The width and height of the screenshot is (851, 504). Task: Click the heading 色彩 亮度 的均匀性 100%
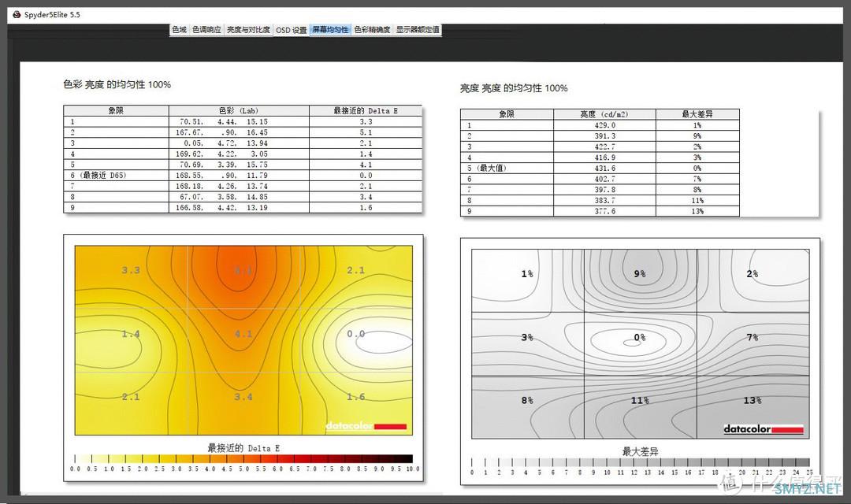pos(117,84)
